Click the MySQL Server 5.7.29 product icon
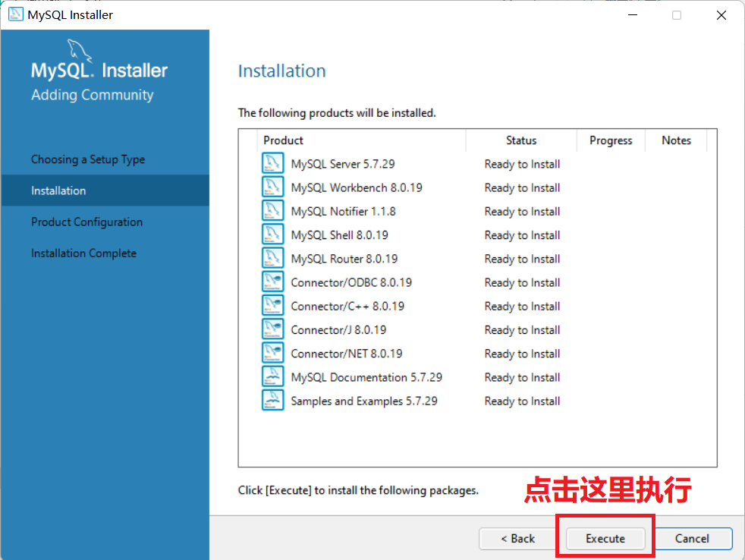This screenshot has width=745, height=560. [272, 163]
